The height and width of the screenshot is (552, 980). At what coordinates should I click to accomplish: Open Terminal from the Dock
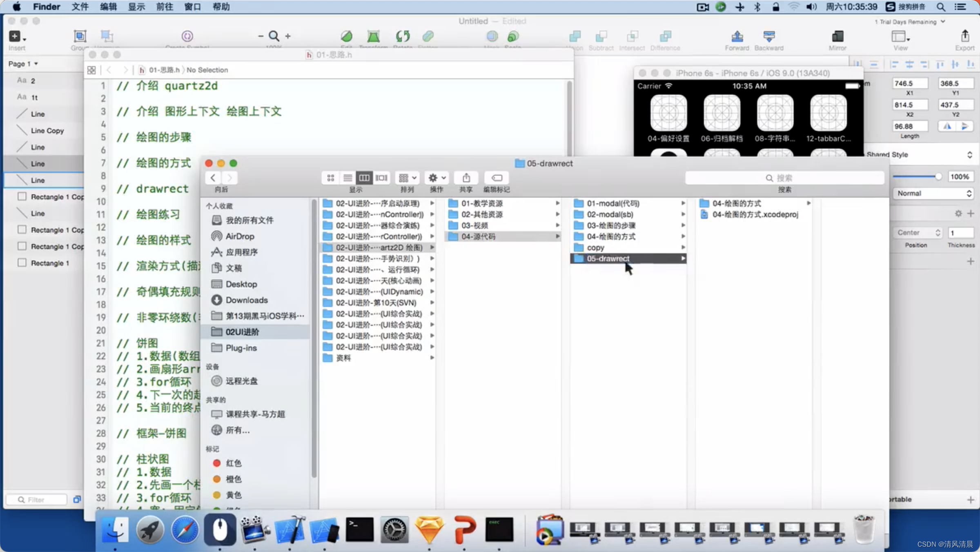click(x=359, y=530)
